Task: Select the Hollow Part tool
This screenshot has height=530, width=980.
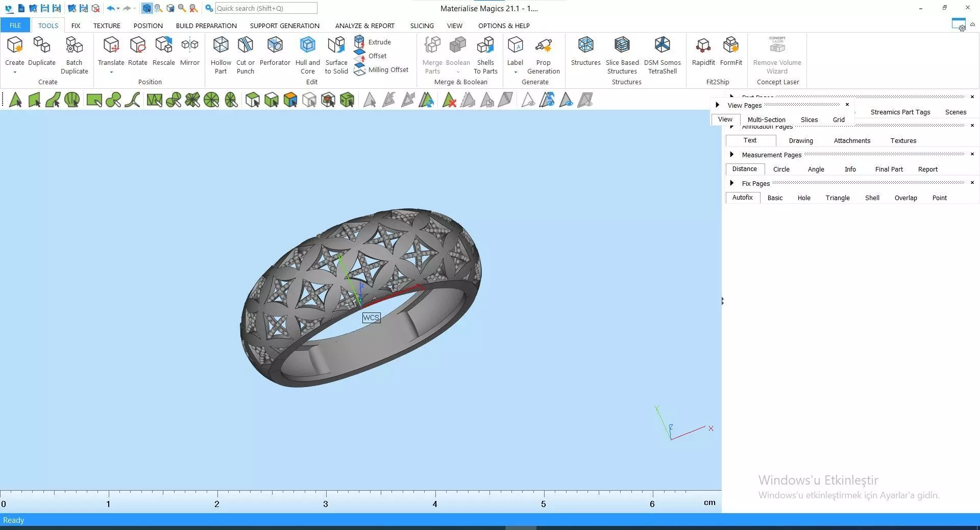Action: pos(220,55)
